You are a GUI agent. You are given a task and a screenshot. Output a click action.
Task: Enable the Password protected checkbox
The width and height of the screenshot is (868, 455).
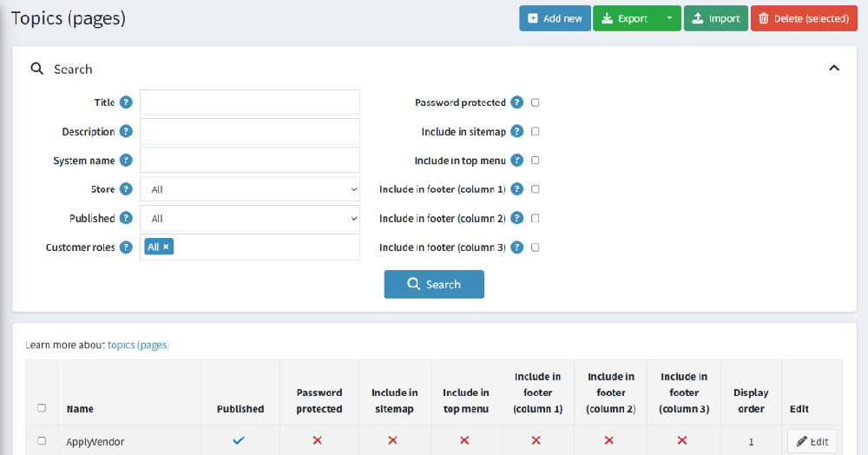pos(536,102)
